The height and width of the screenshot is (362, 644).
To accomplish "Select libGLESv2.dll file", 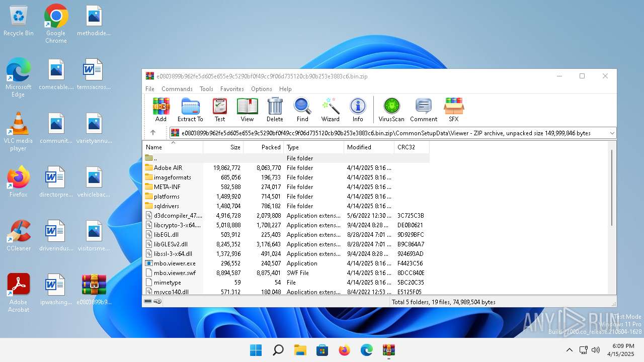I will tap(286, 244).
